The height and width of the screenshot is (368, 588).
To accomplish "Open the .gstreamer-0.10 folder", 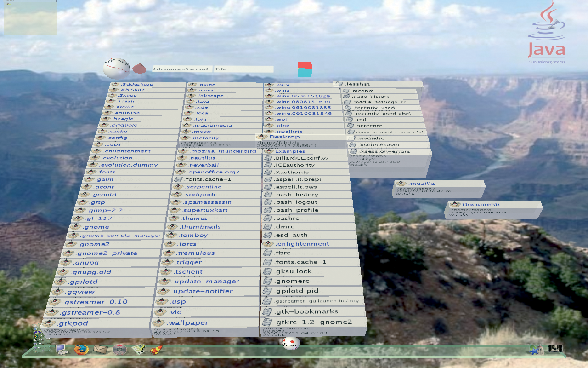I will coord(100,302).
